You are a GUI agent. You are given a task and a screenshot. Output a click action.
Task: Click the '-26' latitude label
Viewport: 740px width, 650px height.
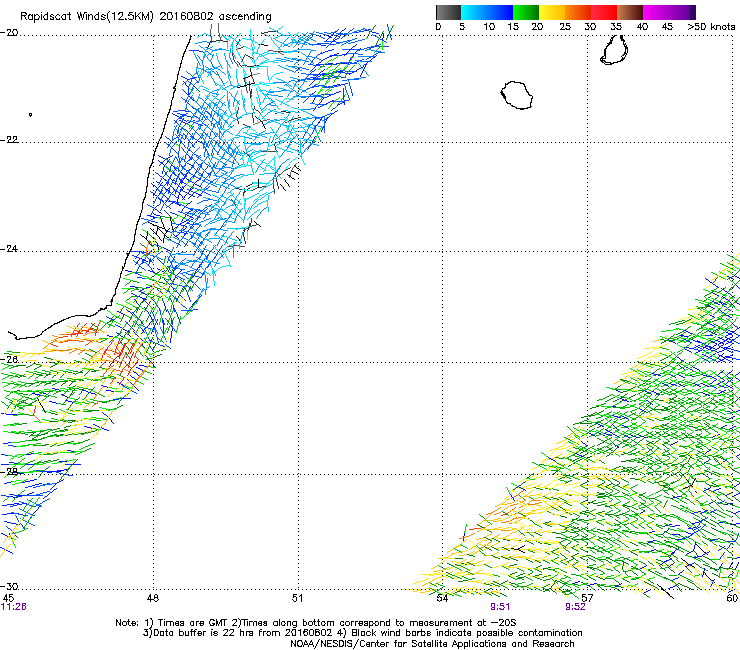tap(9, 360)
